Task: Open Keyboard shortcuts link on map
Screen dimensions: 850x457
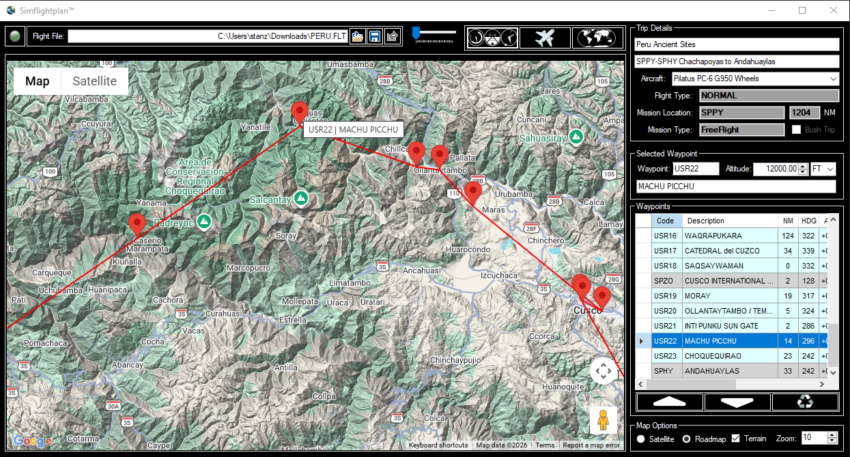Action: [438, 445]
